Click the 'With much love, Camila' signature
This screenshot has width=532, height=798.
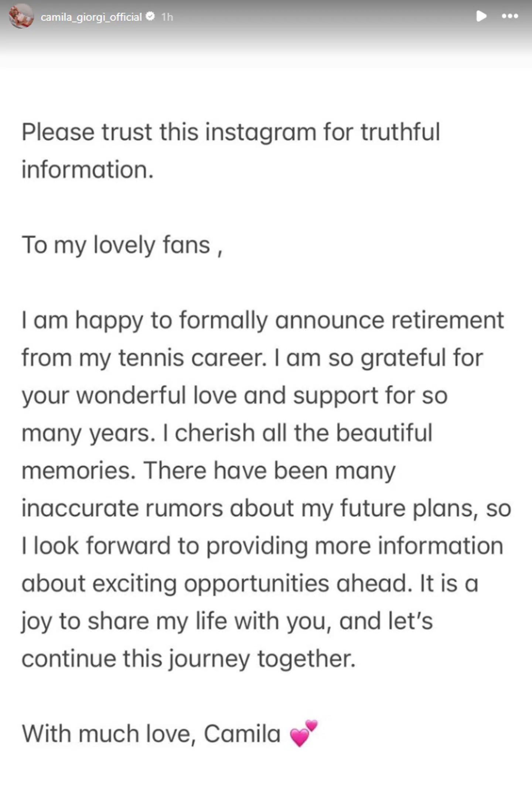(x=151, y=733)
